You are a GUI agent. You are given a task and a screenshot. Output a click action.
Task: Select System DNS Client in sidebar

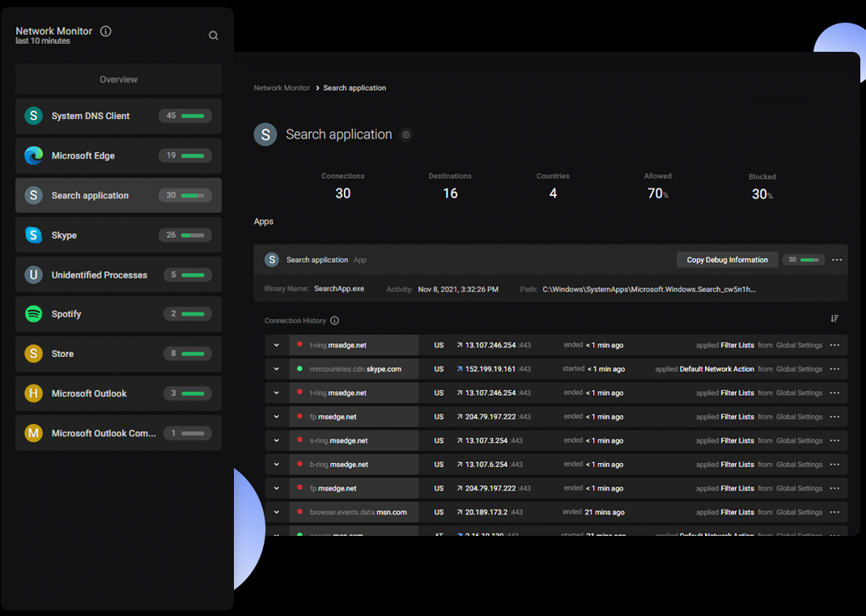pyautogui.click(x=118, y=116)
